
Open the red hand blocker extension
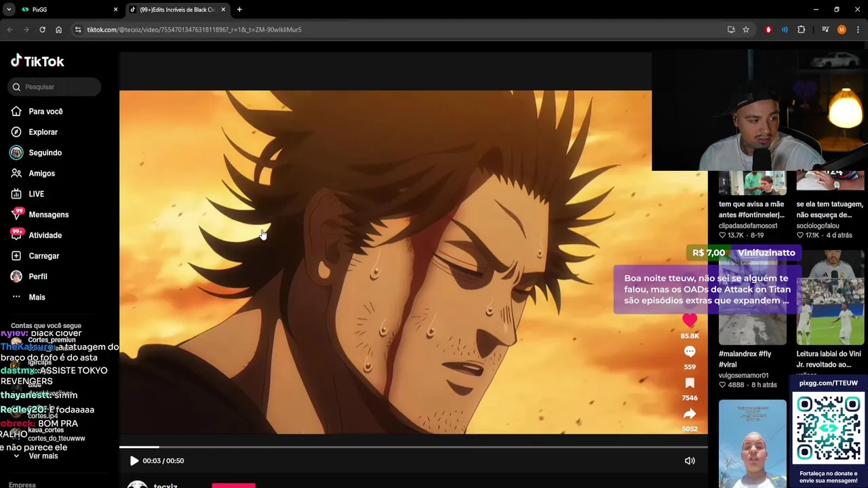point(768,30)
